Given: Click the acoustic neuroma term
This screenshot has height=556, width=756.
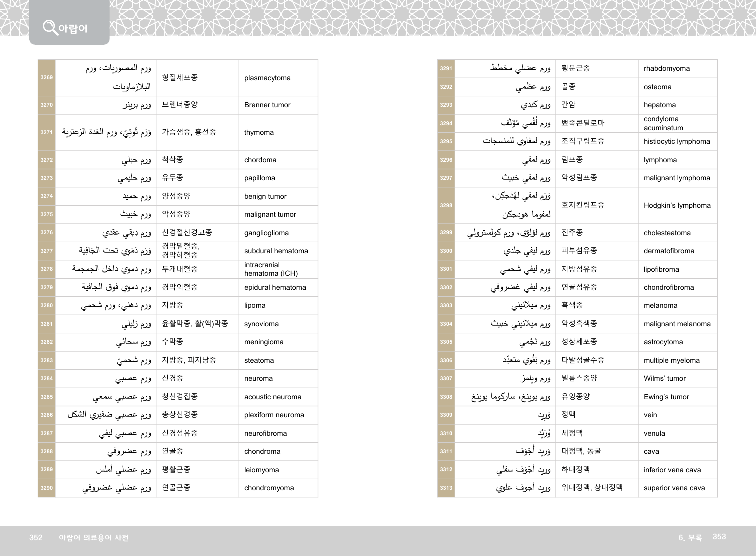Looking at the screenshot, I should pyautogui.click(x=273, y=397).
